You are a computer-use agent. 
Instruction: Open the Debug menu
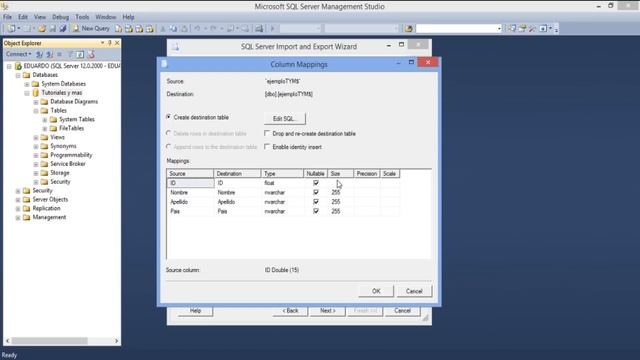(60, 17)
